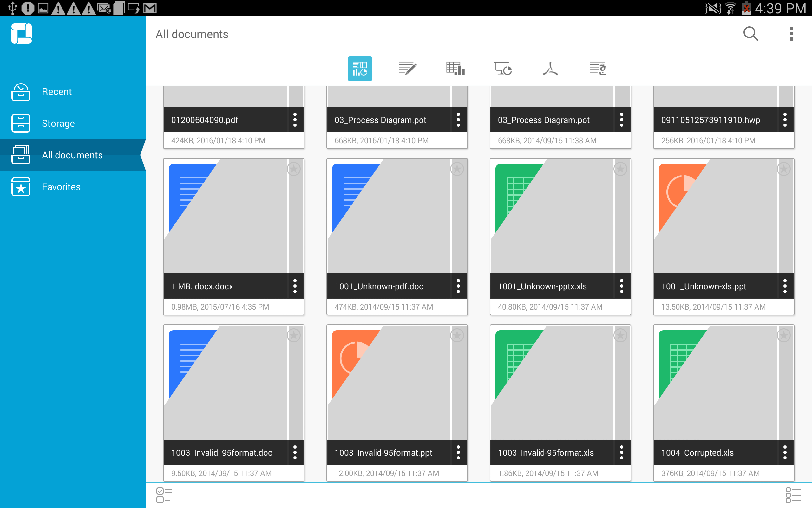Tap the Favorites star box icon

coord(21,187)
